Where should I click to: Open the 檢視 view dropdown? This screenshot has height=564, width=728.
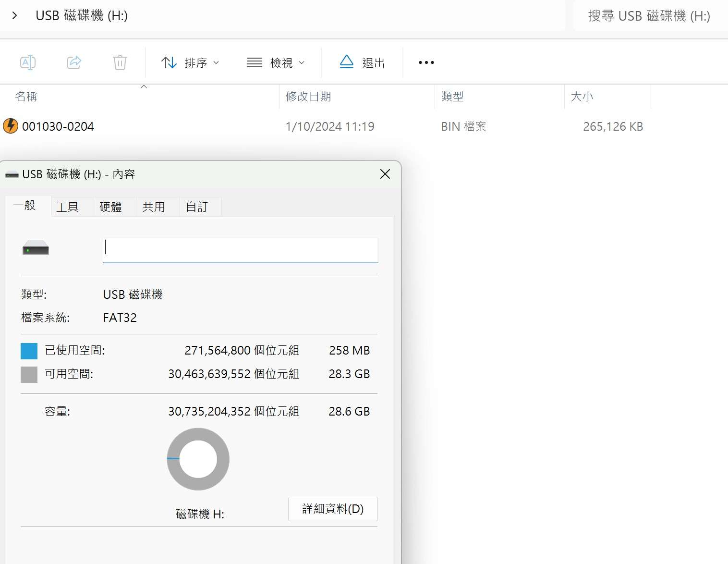pos(276,62)
